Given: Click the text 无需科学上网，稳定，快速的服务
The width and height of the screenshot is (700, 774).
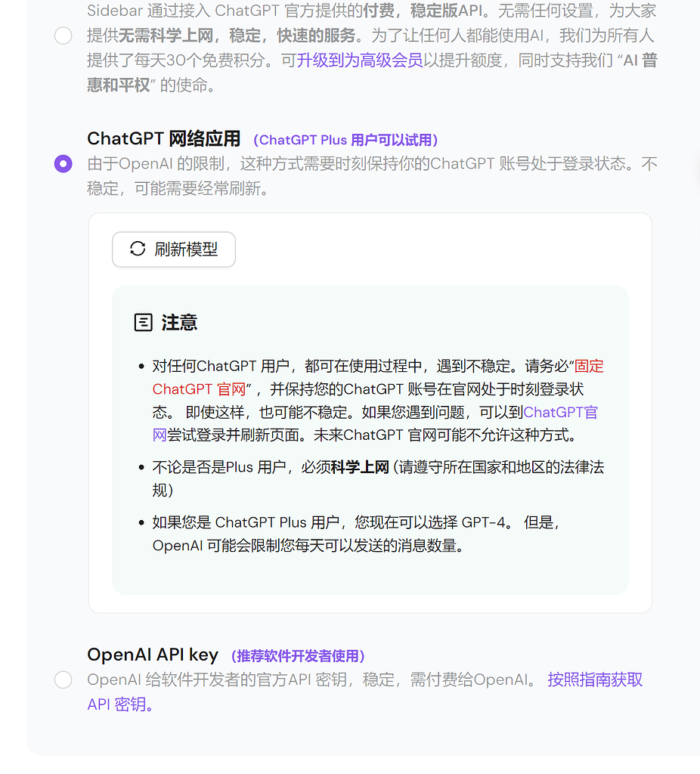Looking at the screenshot, I should point(237,36).
